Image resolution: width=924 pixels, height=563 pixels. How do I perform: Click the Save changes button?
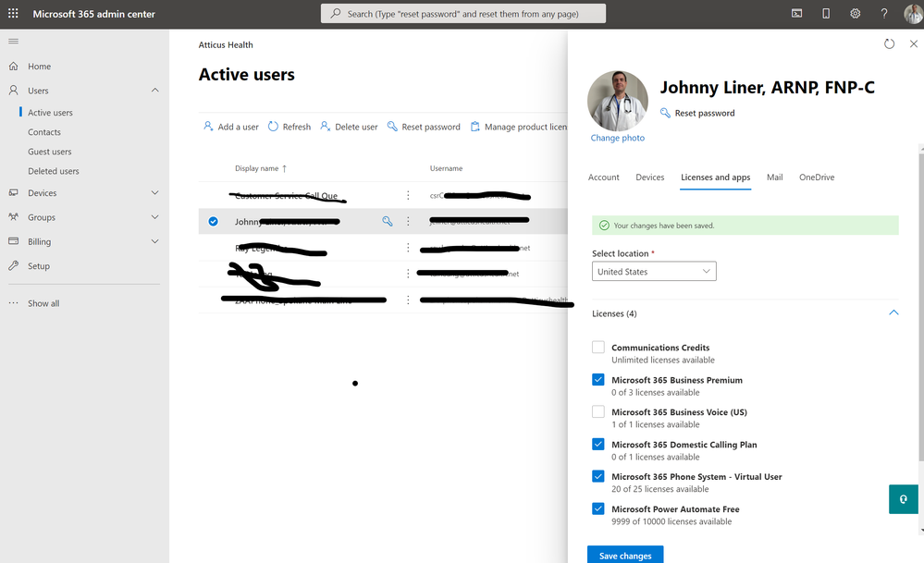(625, 555)
